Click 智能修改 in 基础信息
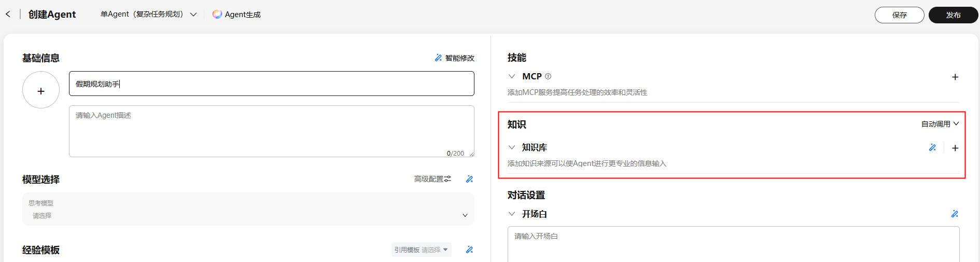The width and height of the screenshot is (980, 262). pos(454,58)
